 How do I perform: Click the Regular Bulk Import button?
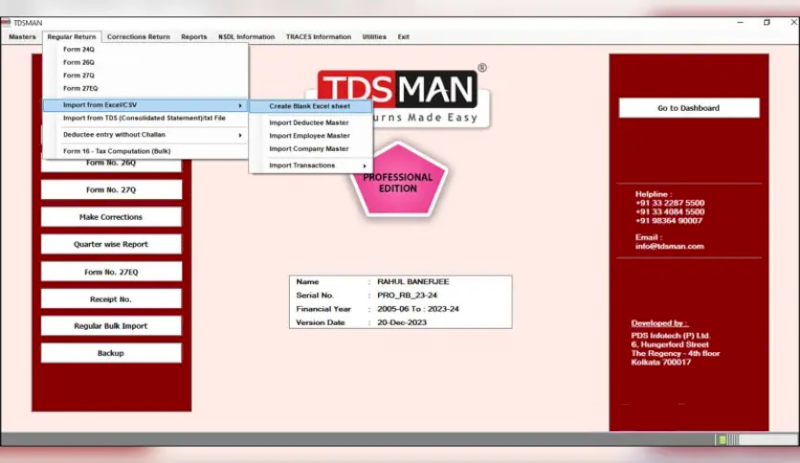[x=111, y=326]
